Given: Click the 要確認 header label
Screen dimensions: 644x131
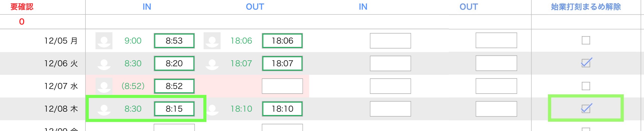Looking at the screenshot, I should [x=22, y=7].
